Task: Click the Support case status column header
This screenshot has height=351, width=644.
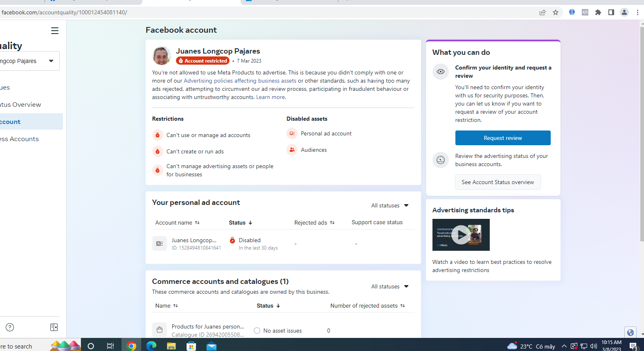Action: [x=377, y=222]
